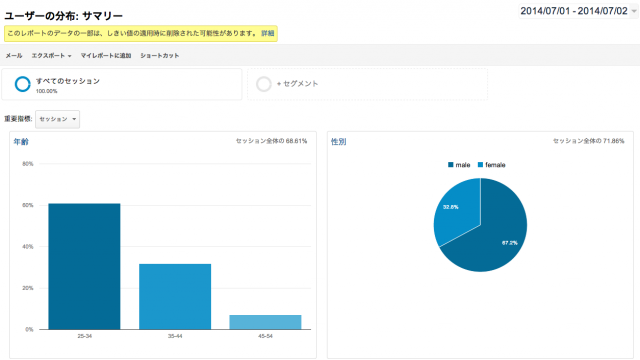Screen dimensions: 640x360
Task: Click the 重要指標: label
Action: [18, 119]
